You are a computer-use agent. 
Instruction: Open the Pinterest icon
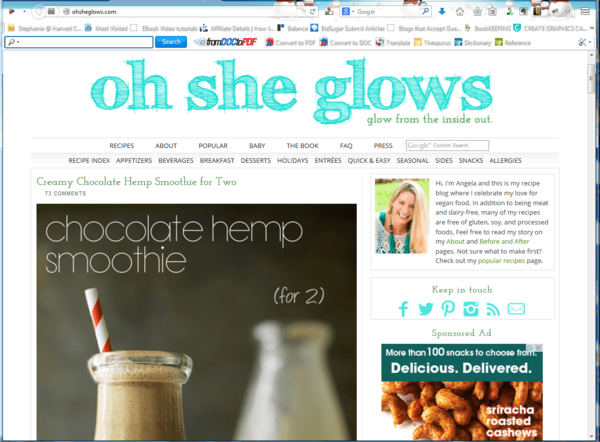tap(448, 309)
